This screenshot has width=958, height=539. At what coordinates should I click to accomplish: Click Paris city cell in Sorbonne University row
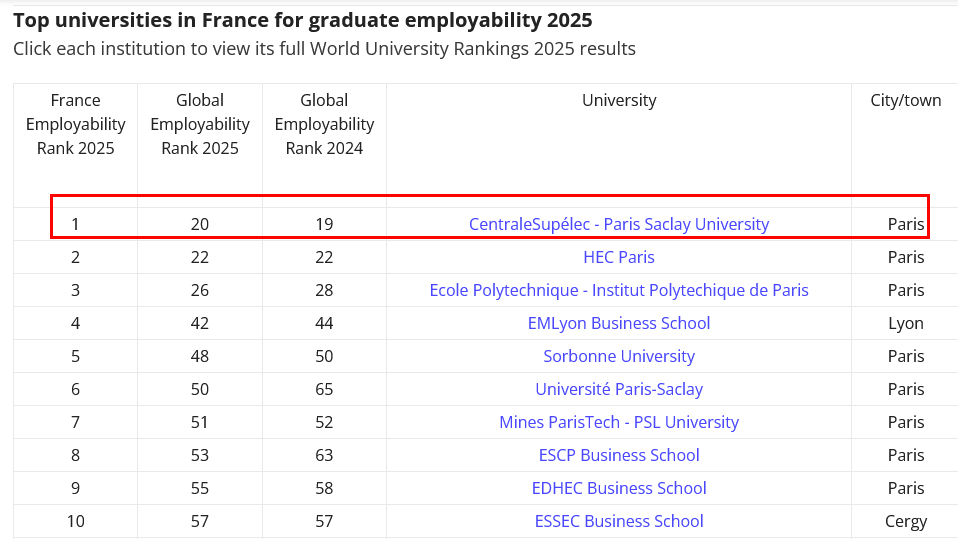(x=905, y=356)
